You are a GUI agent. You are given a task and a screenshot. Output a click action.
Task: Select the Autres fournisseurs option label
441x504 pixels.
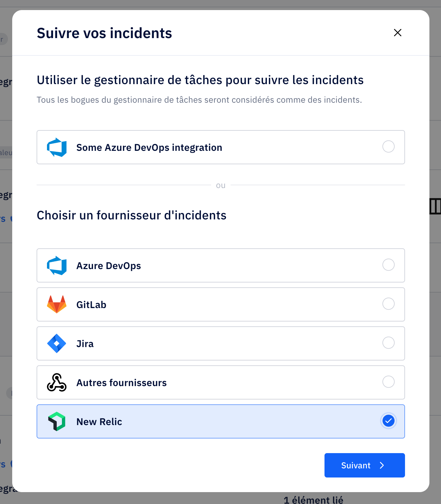(x=121, y=383)
